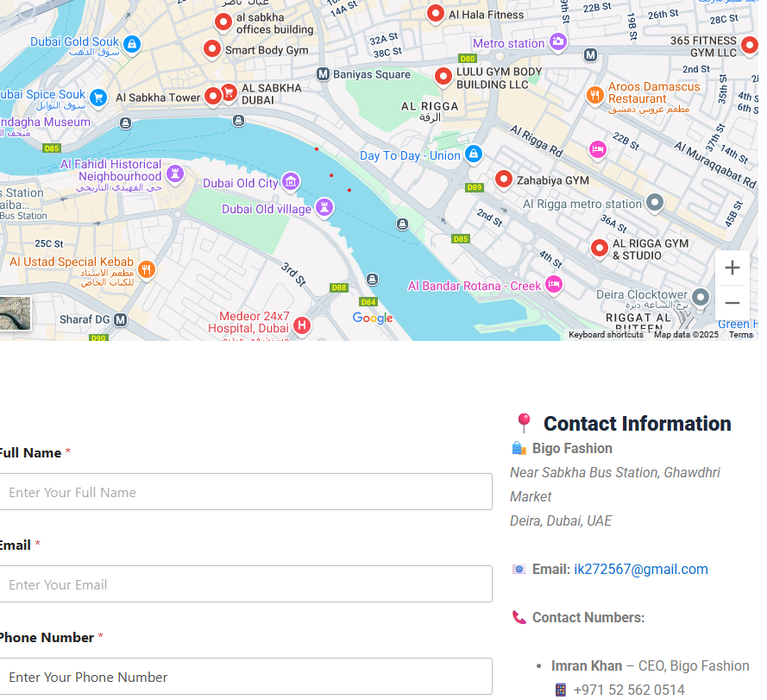Image resolution: width=767 pixels, height=700 pixels.
Task: Select the Al Bandar Rotana - Creek hotel icon
Action: click(554, 285)
